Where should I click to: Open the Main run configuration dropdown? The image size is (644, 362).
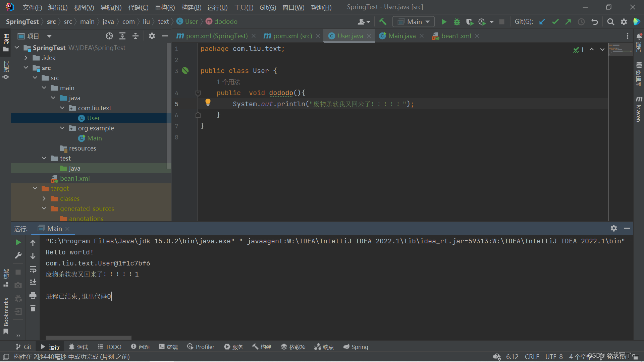click(414, 22)
